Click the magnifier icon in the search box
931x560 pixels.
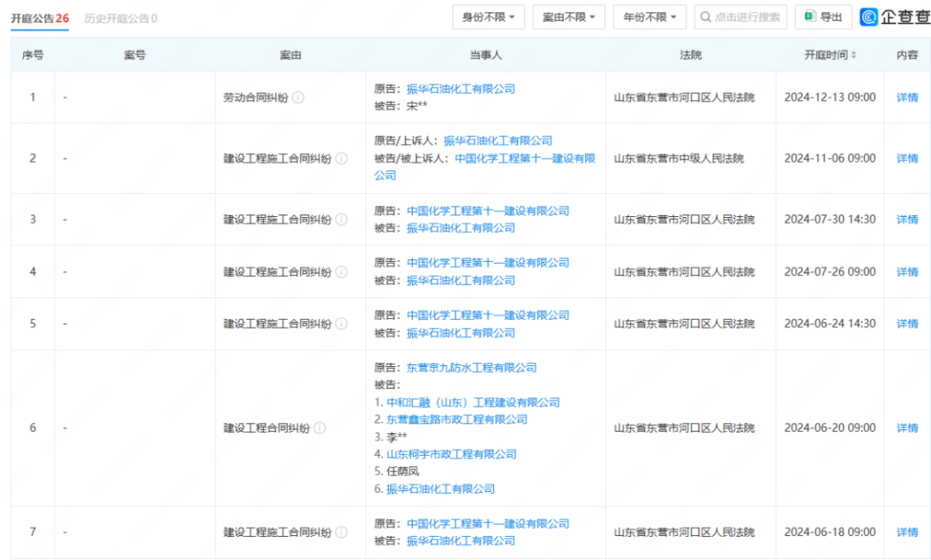[706, 17]
